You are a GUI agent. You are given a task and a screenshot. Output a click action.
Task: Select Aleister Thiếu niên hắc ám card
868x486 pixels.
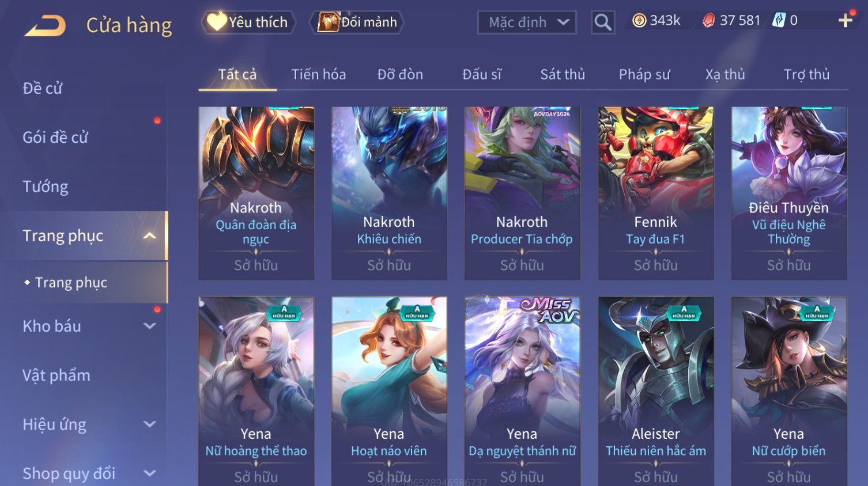pyautogui.click(x=656, y=391)
